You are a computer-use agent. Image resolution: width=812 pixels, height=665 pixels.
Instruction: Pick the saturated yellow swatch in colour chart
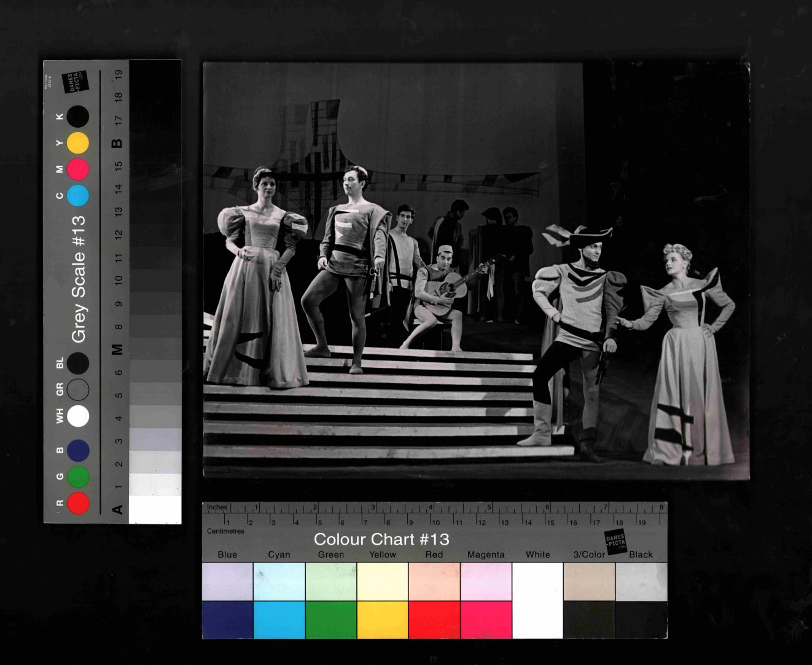382,620
